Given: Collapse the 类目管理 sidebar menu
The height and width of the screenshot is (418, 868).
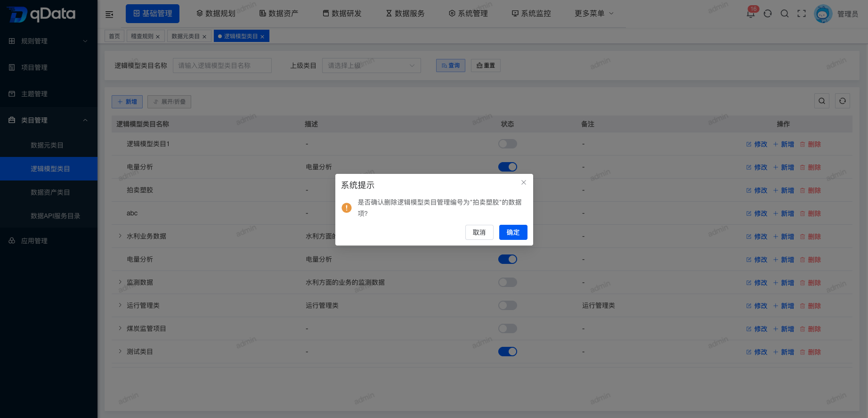Looking at the screenshot, I should tap(49, 120).
